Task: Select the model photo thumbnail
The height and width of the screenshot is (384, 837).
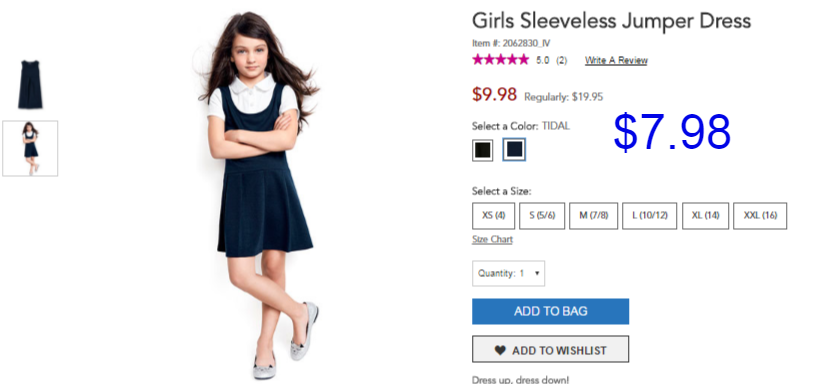Action: click(x=30, y=148)
